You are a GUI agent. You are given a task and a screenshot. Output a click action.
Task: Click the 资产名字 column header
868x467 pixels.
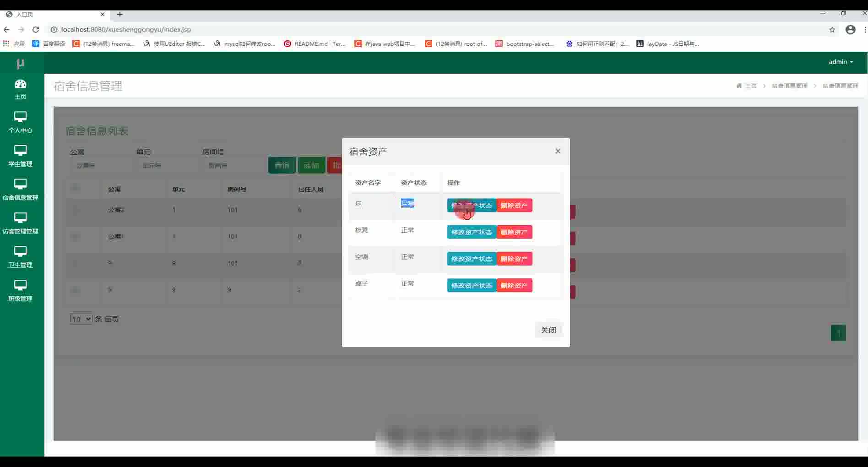coord(368,183)
